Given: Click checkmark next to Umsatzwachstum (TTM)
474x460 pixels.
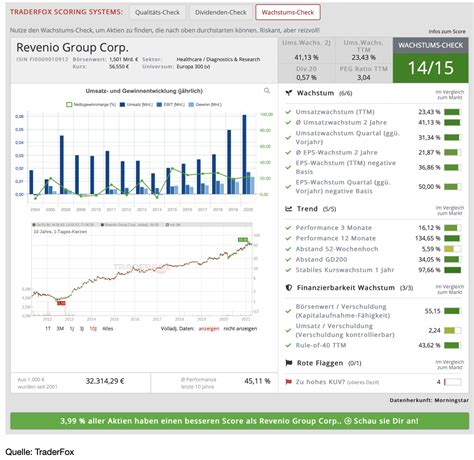Looking at the screenshot, I should (x=288, y=112).
